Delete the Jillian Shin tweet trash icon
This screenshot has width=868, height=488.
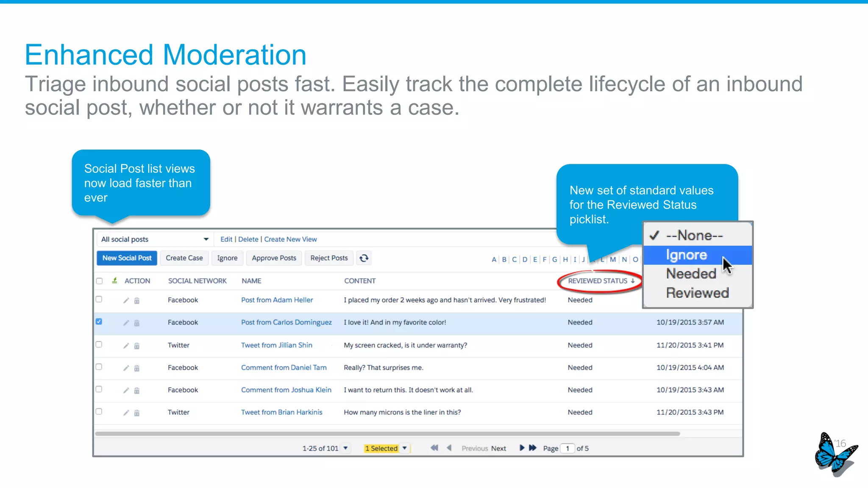[x=137, y=346]
